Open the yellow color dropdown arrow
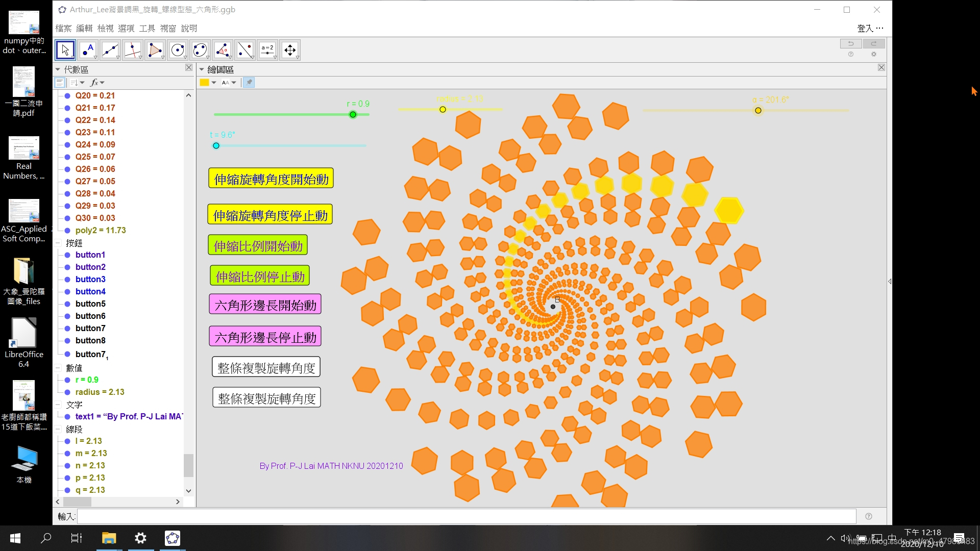 [x=214, y=83]
